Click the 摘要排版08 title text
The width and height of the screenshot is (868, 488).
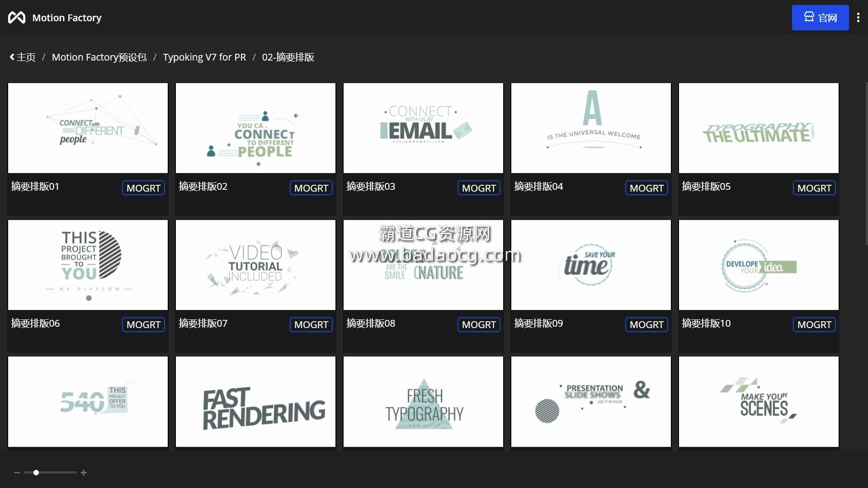(x=371, y=323)
